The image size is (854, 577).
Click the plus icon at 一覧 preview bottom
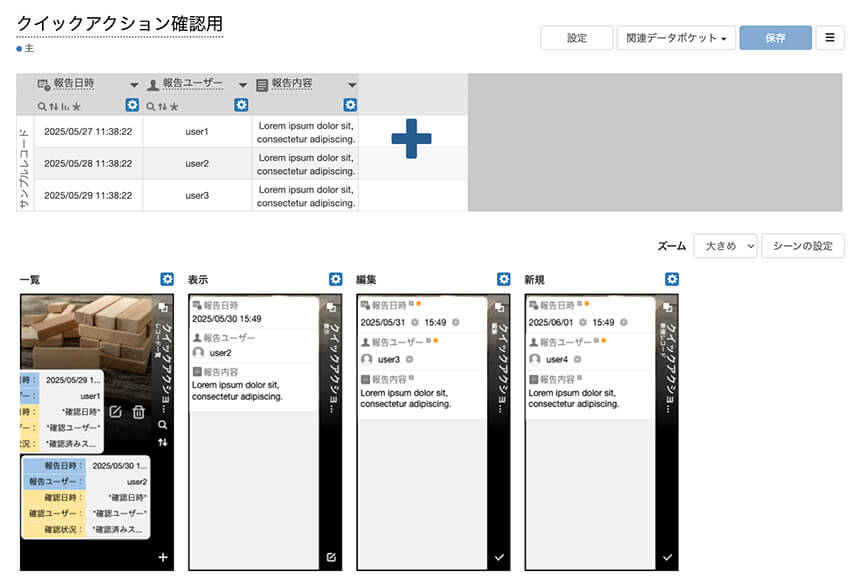click(163, 557)
